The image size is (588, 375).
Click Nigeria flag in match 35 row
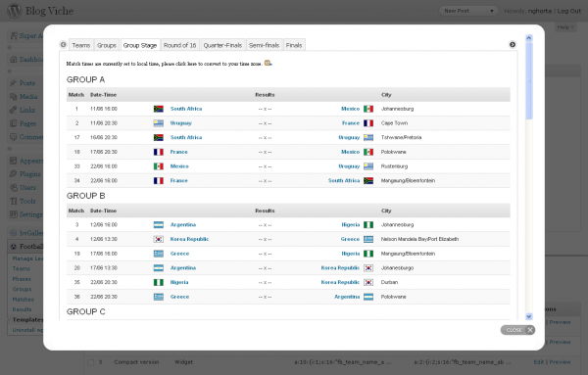click(158, 282)
